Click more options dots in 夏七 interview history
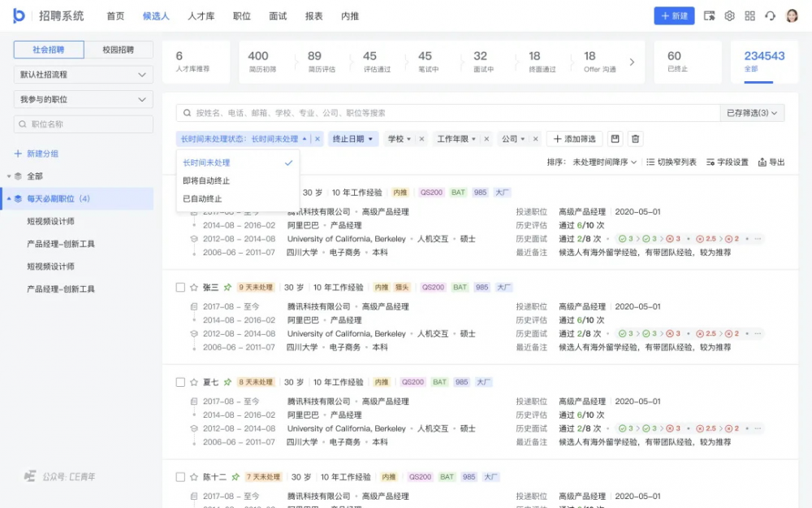Screen dimensions: 812x508 758,428
